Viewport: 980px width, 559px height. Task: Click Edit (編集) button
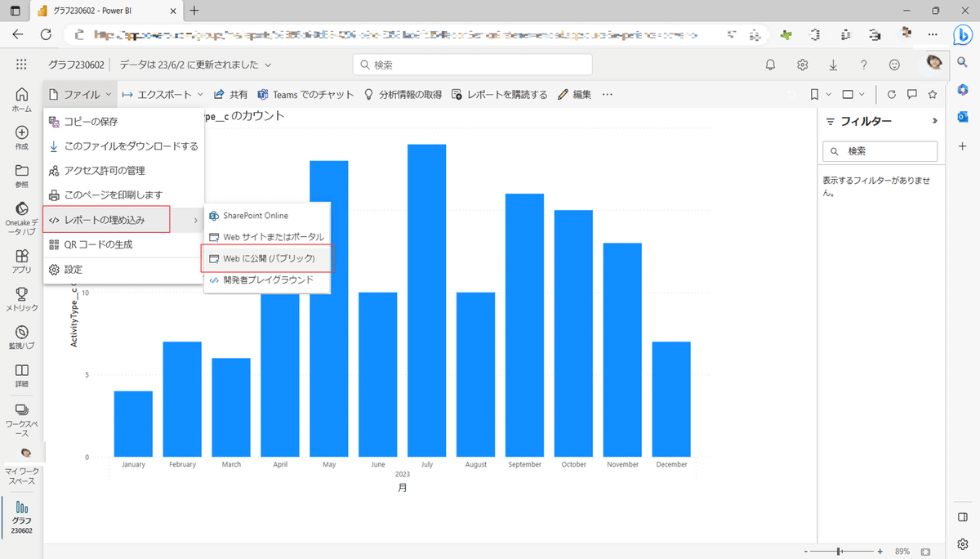[x=574, y=95]
